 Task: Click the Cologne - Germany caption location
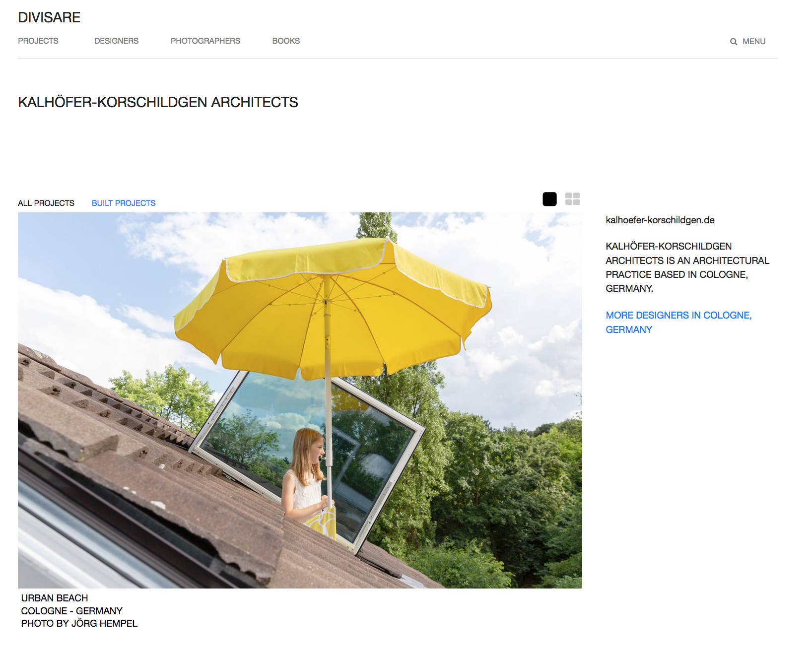(x=71, y=611)
